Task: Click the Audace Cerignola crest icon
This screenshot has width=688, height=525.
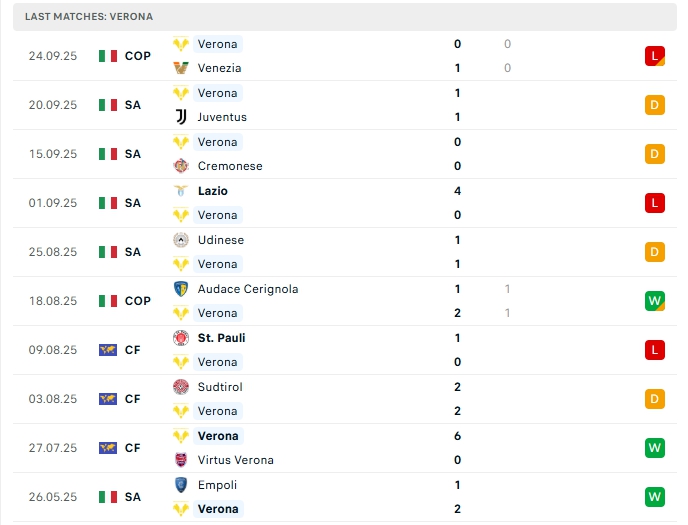Action: (x=181, y=289)
